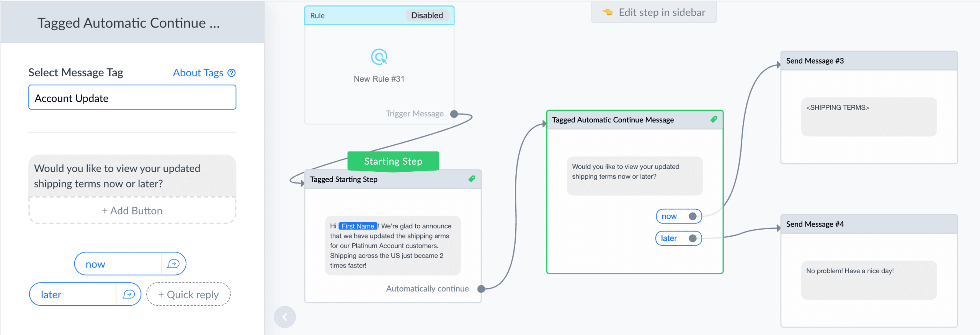
Task: Click the Trigger Message connector dot
Action: [454, 114]
